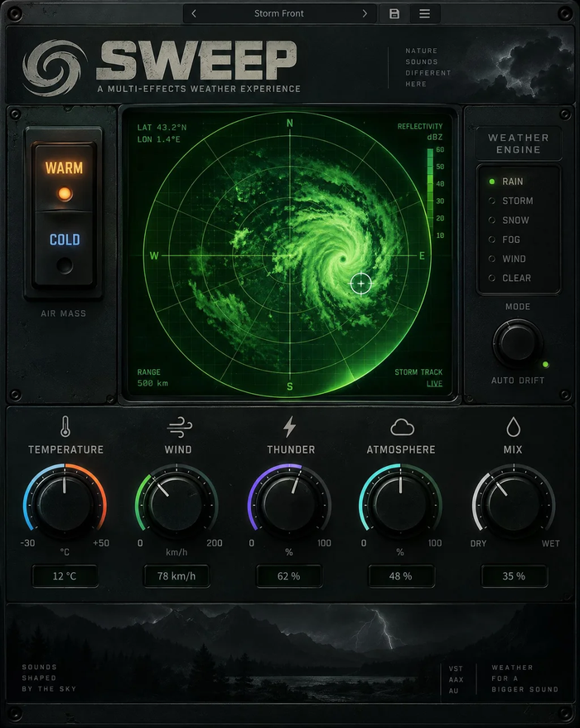The image size is (580, 728).
Task: Click the Thunder knob
Action: [x=289, y=503]
